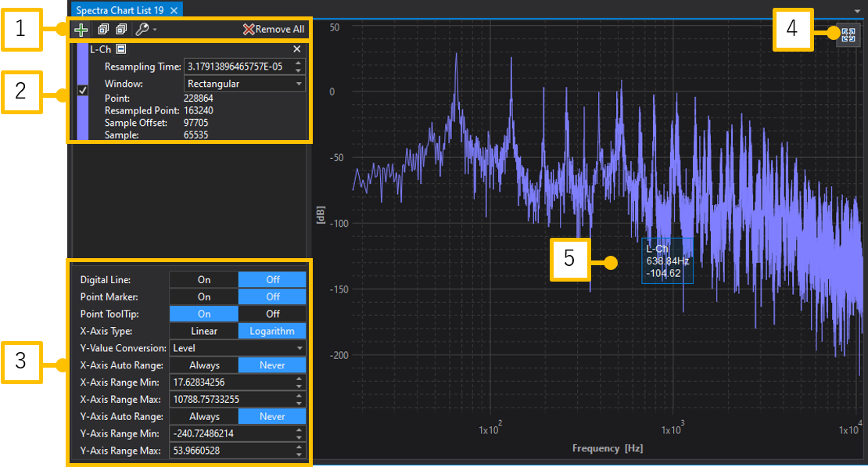The width and height of the screenshot is (868, 467).
Task: Click the expand all items icon
Action: [x=102, y=30]
